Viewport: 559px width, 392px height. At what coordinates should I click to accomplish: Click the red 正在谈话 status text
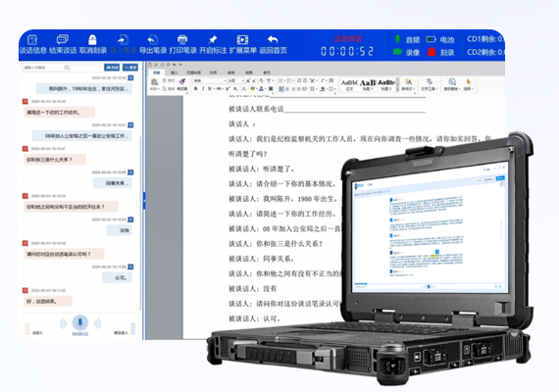[x=347, y=38]
